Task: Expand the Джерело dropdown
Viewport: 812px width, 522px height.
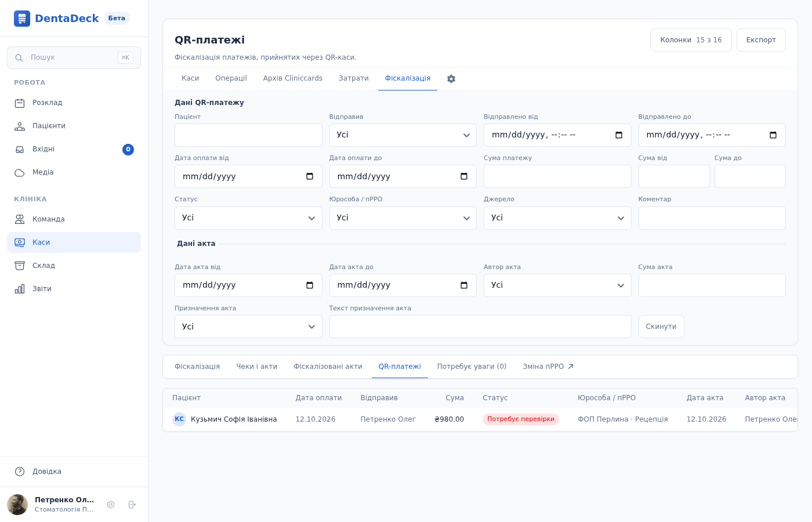Action: 557,218
